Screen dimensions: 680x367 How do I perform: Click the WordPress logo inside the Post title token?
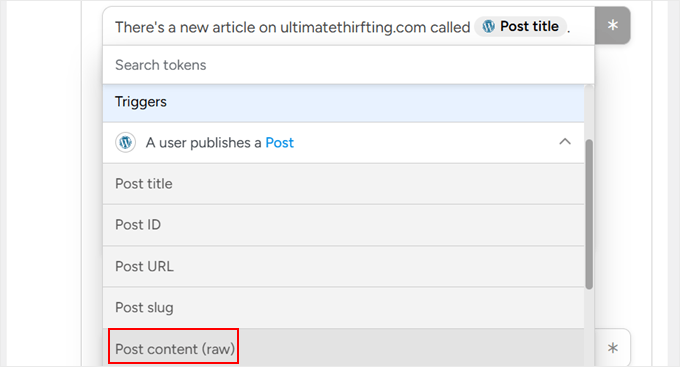point(488,26)
